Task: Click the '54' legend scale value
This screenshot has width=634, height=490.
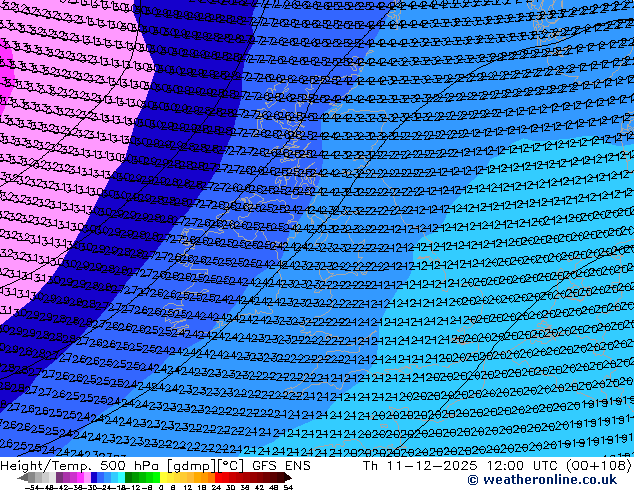Action: point(288,488)
